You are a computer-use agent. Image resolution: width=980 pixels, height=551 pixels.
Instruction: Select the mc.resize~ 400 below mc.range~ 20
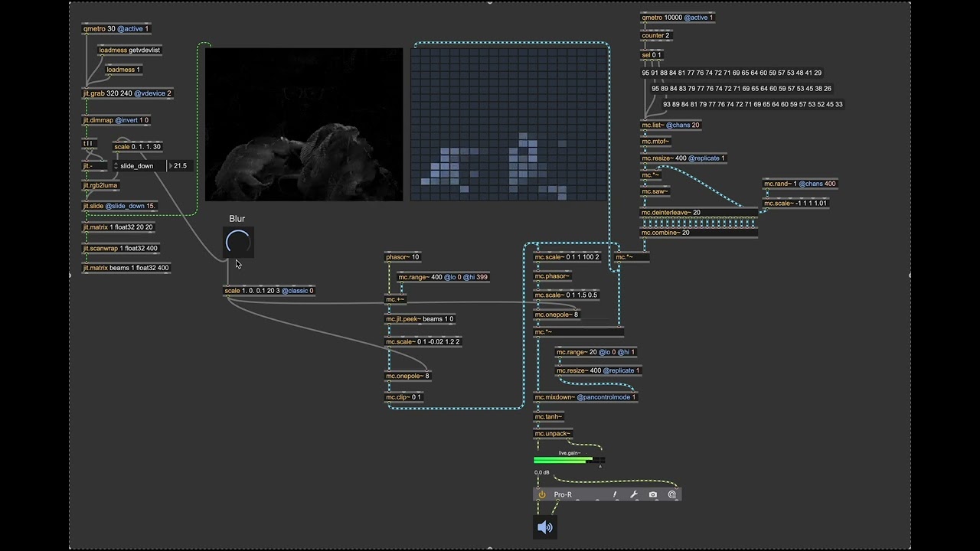tap(598, 370)
